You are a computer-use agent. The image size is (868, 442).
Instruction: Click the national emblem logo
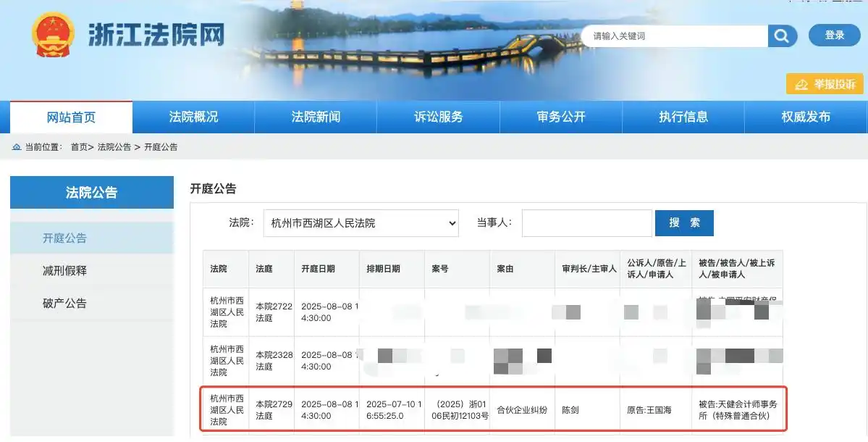pyautogui.click(x=53, y=35)
